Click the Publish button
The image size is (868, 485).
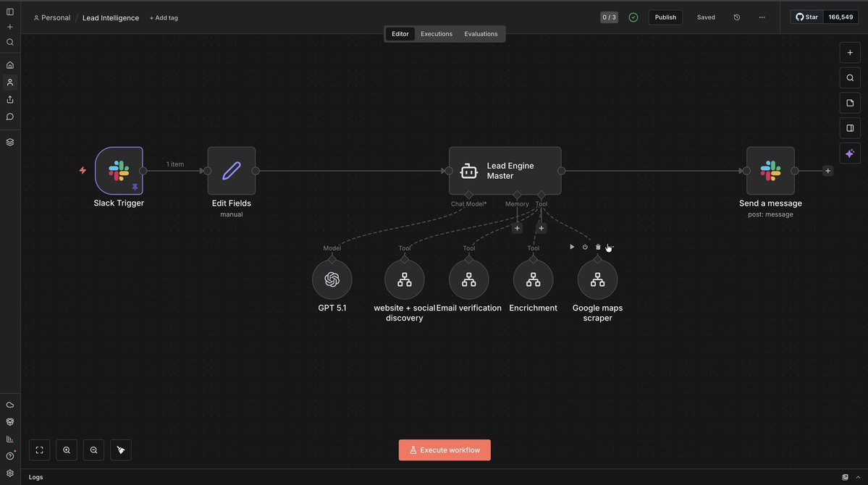coord(665,17)
